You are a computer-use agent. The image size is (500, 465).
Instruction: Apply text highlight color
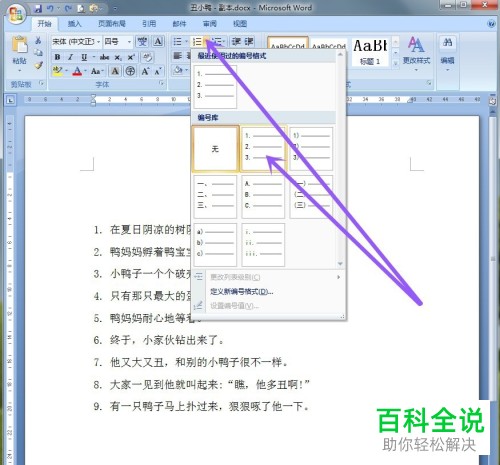pos(58,71)
